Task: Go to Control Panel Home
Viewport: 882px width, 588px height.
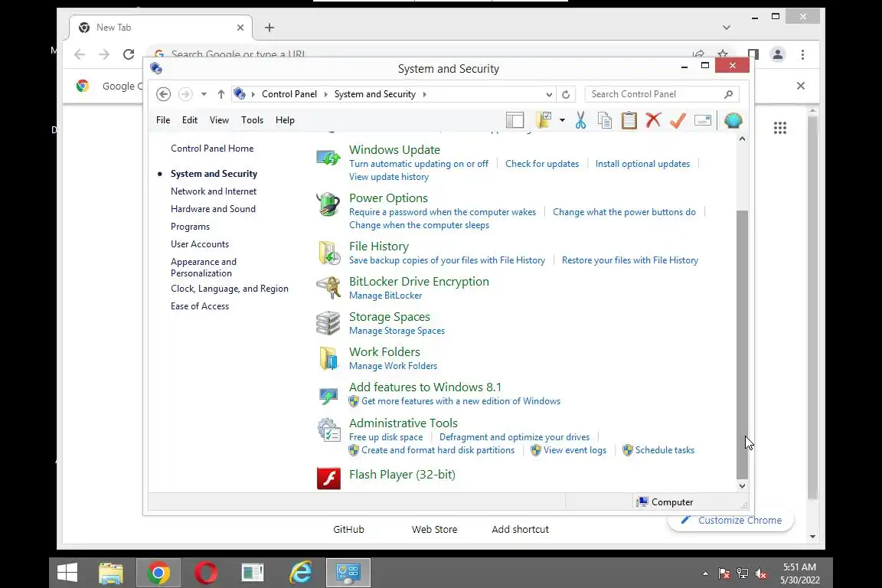Action: tap(212, 149)
